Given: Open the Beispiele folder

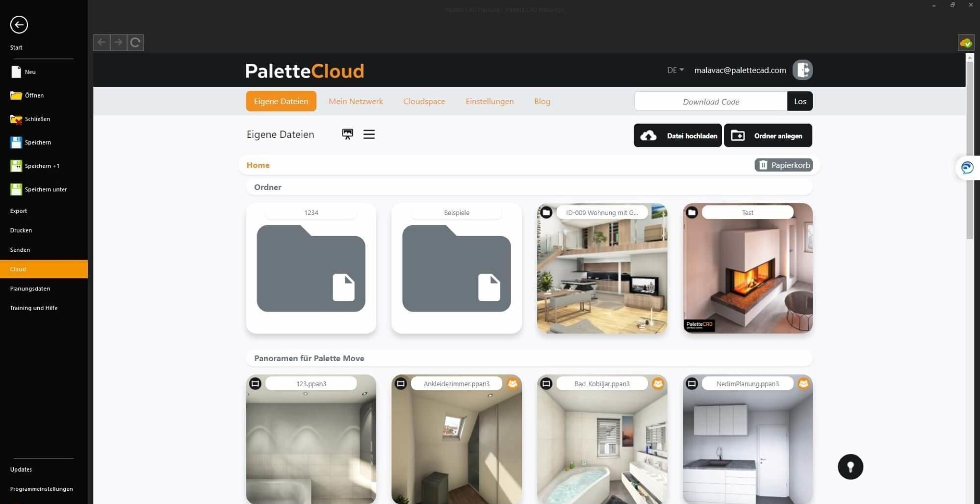Looking at the screenshot, I should [x=456, y=268].
